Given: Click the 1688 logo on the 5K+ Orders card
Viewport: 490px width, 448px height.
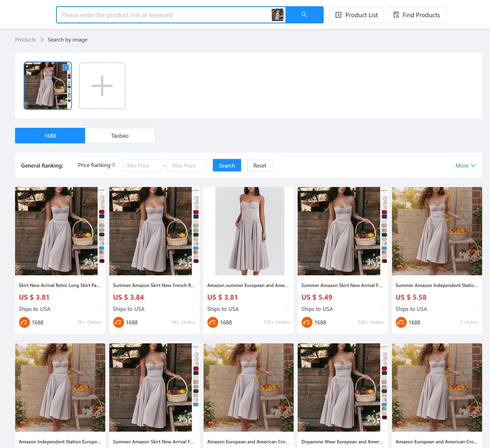Looking at the screenshot, I should [x=119, y=322].
